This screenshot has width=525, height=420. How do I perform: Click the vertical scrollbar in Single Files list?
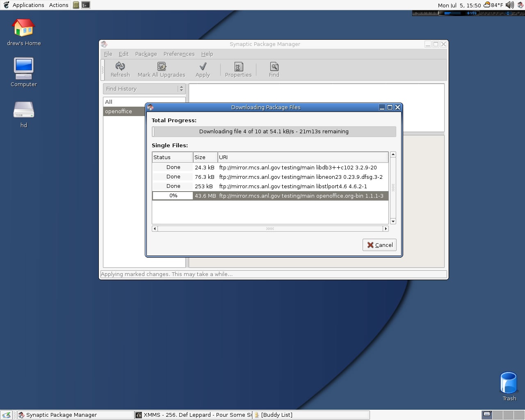pos(393,188)
